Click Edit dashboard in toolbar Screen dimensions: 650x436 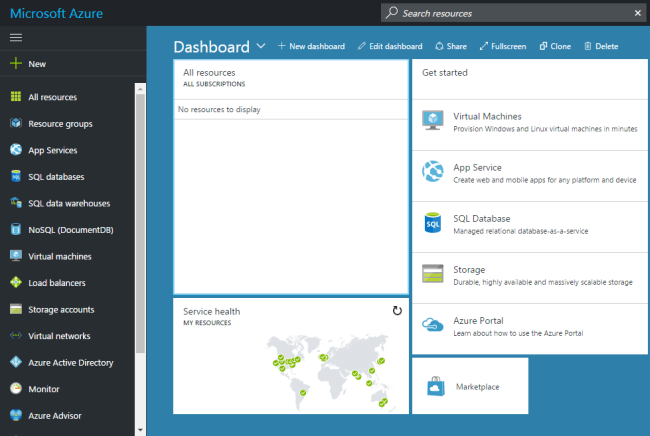(x=390, y=46)
